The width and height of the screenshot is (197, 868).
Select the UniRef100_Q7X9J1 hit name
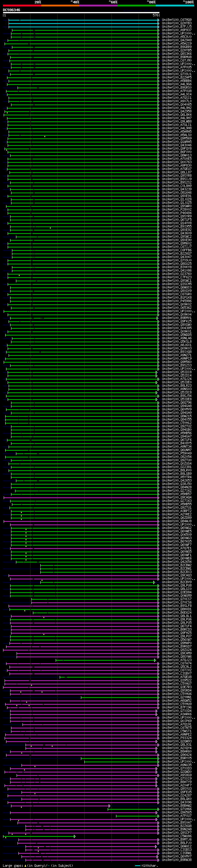pos(177,74)
